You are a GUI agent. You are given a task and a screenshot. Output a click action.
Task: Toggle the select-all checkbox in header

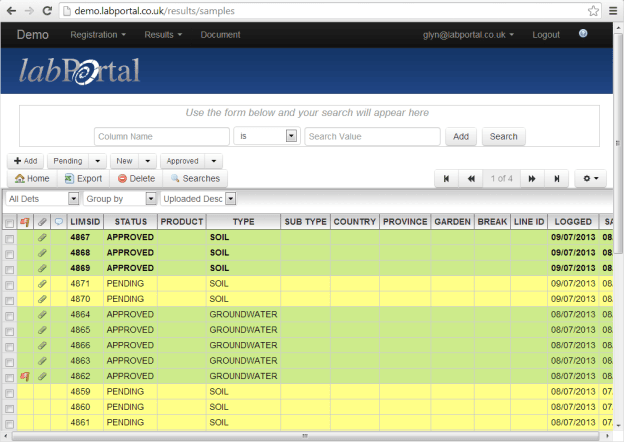click(10, 223)
